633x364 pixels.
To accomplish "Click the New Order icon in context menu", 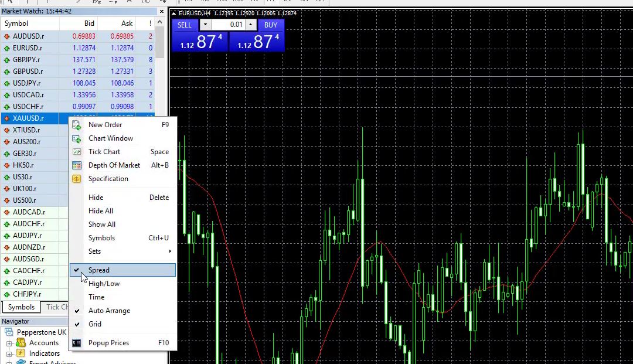I will 76,125.
